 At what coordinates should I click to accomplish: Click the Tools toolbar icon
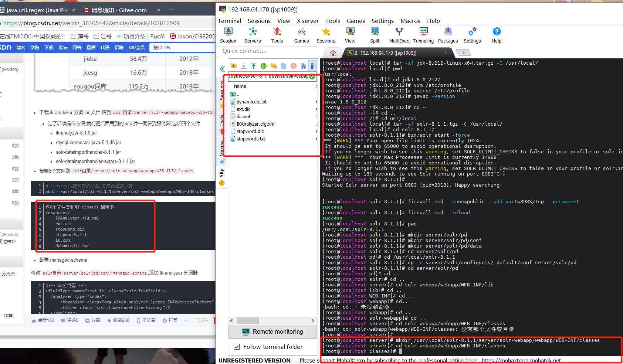pyautogui.click(x=277, y=35)
